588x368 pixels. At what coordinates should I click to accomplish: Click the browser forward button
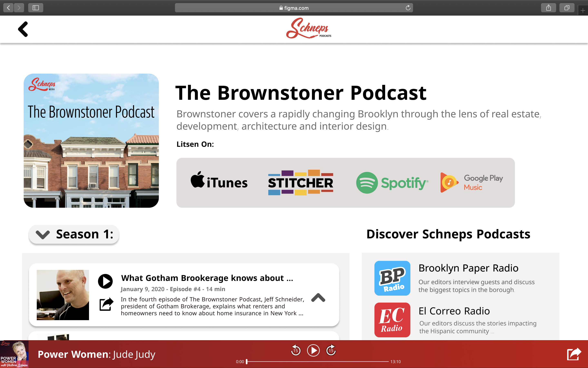point(19,8)
